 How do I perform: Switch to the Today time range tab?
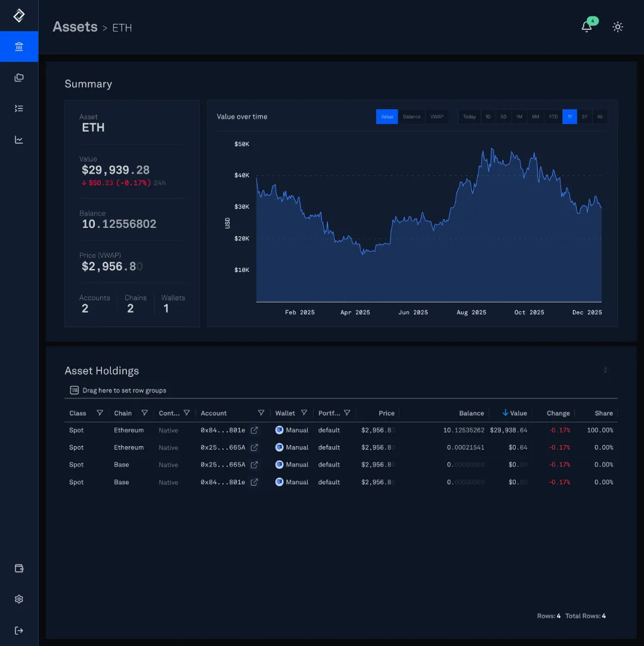tap(469, 116)
